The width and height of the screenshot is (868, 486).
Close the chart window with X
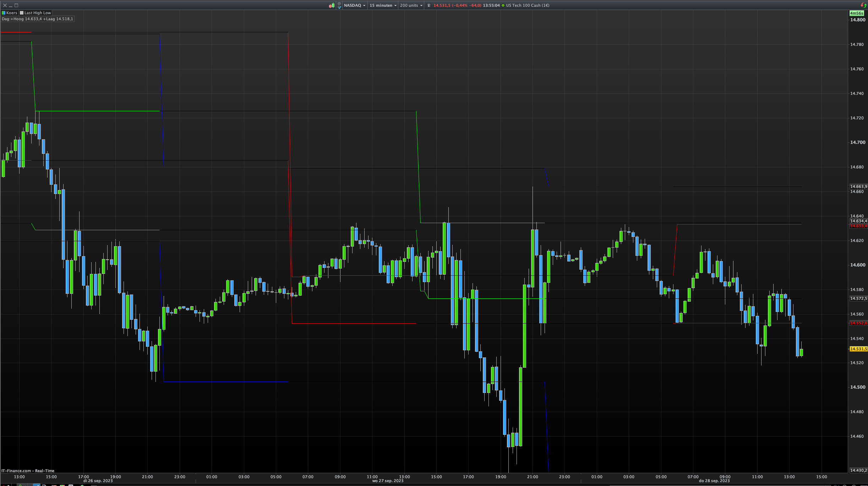point(5,5)
